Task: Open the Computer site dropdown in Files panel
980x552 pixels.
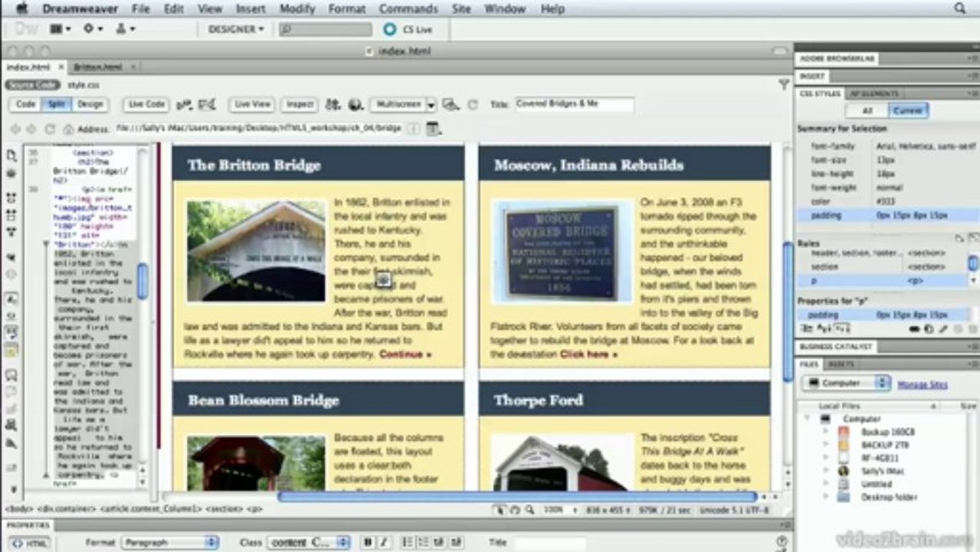Action: click(845, 383)
